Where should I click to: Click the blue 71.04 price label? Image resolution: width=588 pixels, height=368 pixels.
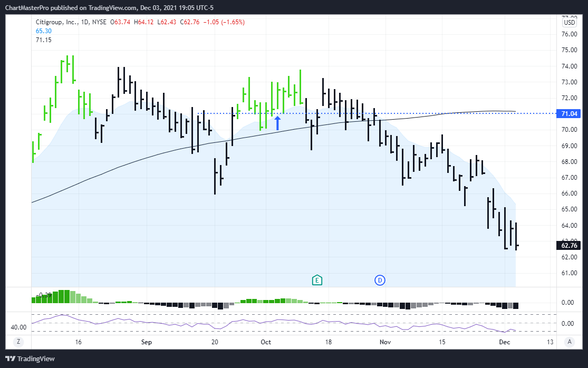point(569,113)
